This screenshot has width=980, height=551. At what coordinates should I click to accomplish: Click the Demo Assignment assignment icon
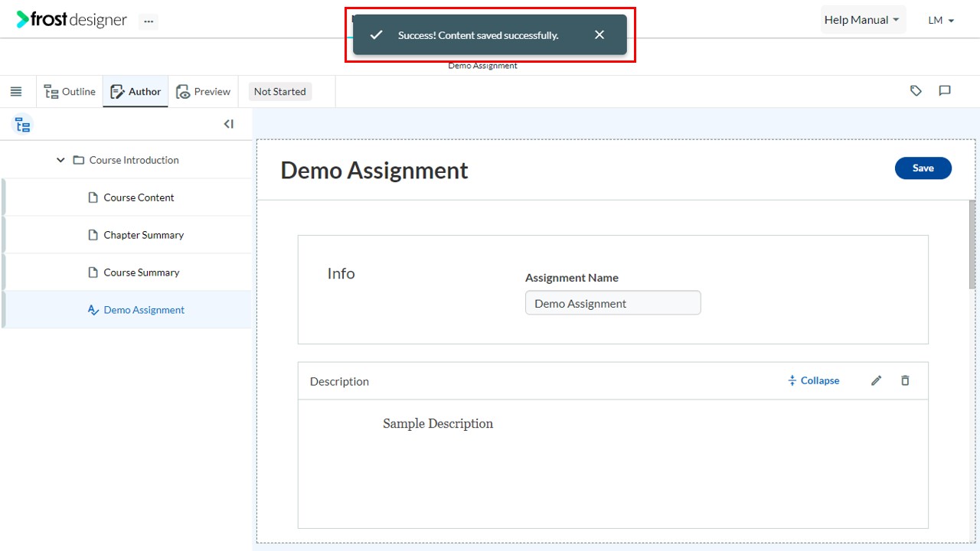[93, 310]
